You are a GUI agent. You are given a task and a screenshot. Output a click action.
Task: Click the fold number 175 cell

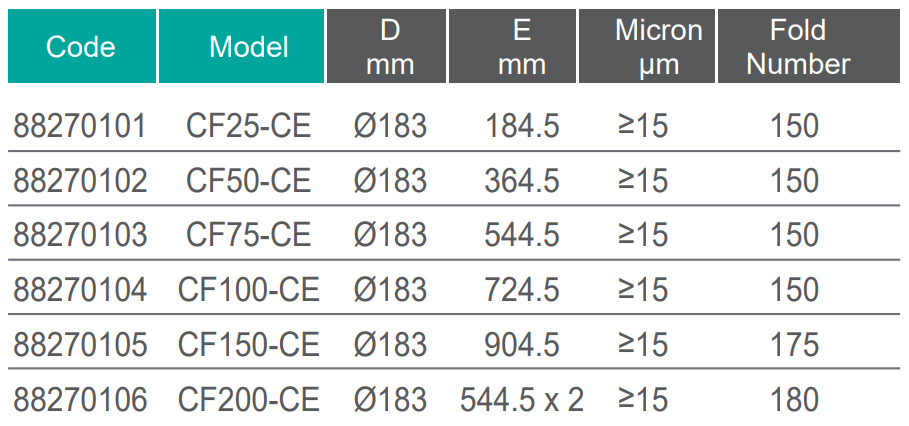[x=795, y=344]
